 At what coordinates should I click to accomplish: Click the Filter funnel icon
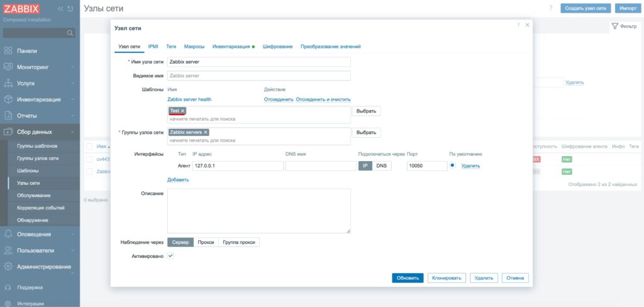[615, 26]
